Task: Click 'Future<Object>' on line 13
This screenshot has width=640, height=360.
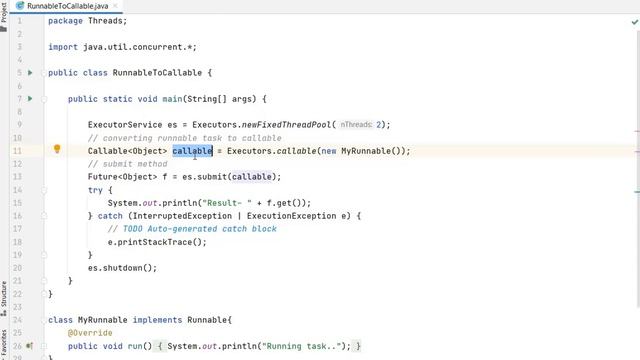Action: click(x=122, y=177)
